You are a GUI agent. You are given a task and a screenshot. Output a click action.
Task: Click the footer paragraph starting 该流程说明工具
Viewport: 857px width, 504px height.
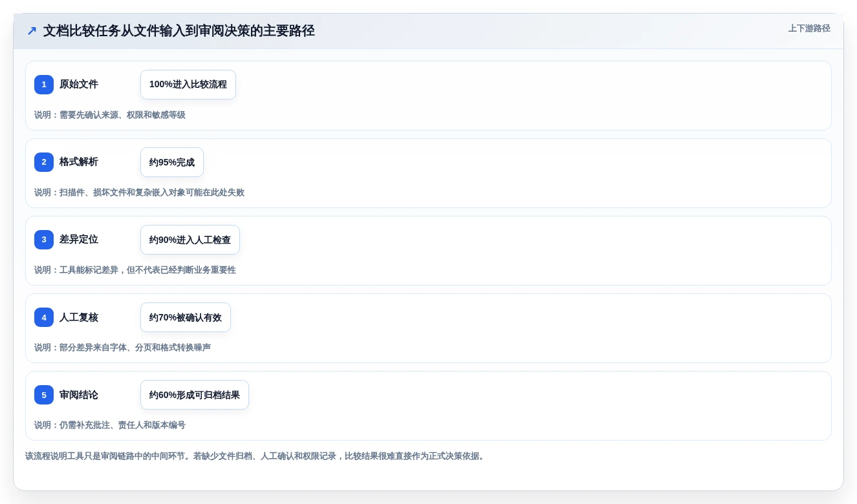coord(255,456)
